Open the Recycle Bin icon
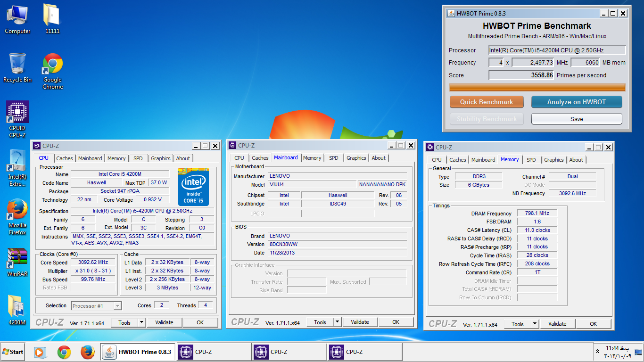 tap(17, 68)
